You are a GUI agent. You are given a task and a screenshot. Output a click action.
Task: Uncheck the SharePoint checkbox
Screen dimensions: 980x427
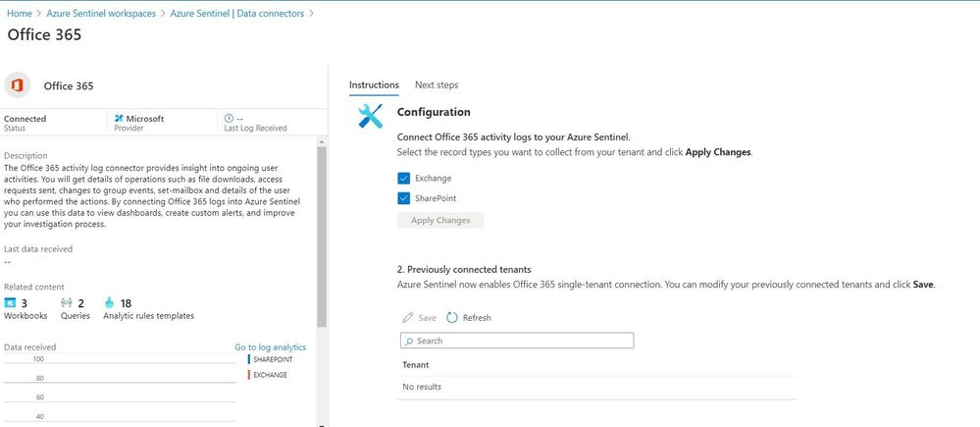click(x=403, y=198)
